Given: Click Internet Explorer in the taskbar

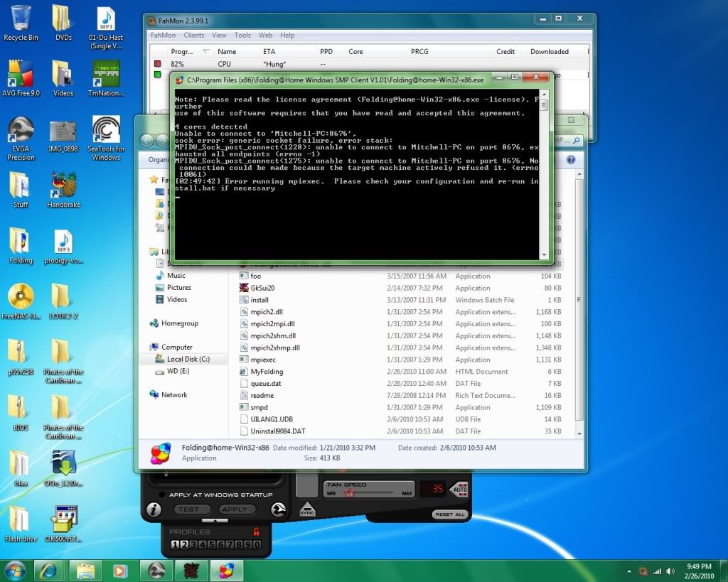Looking at the screenshot, I should (48, 570).
